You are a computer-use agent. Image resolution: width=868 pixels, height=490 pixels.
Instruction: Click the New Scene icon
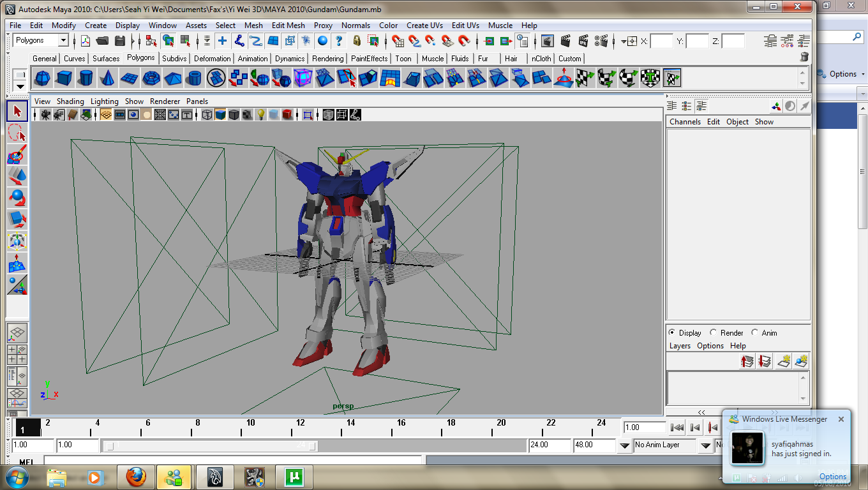pyautogui.click(x=86, y=41)
